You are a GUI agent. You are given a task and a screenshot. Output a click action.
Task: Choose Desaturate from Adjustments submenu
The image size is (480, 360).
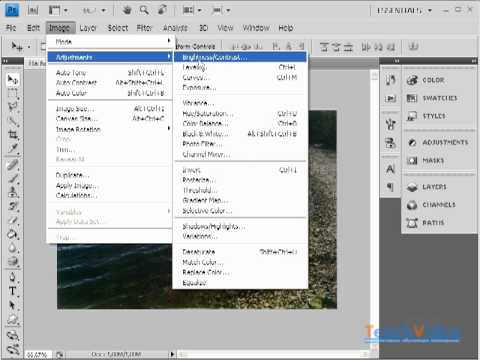pyautogui.click(x=240, y=252)
